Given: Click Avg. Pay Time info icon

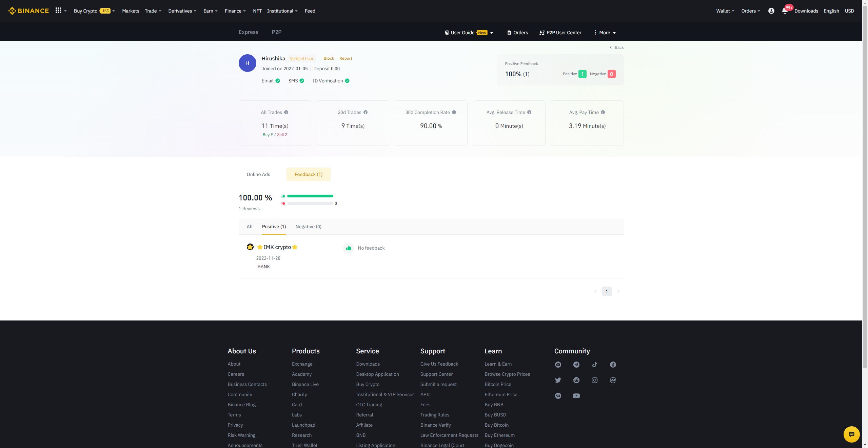Looking at the screenshot, I should (x=603, y=112).
